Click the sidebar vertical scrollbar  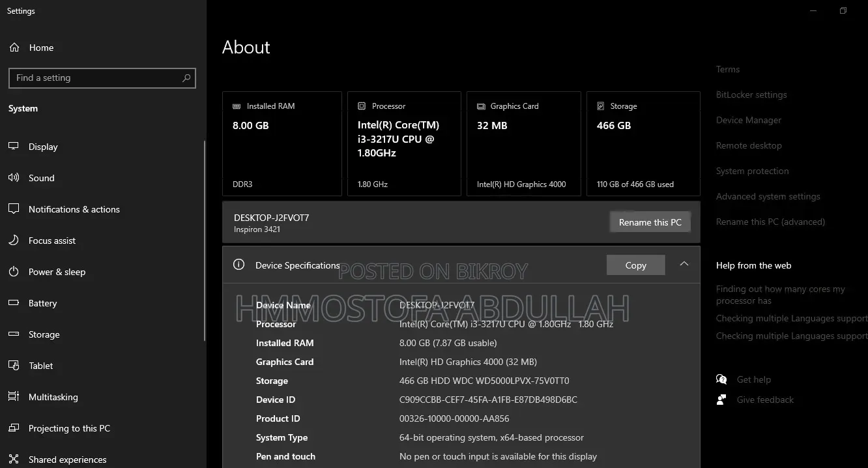pyautogui.click(x=205, y=241)
